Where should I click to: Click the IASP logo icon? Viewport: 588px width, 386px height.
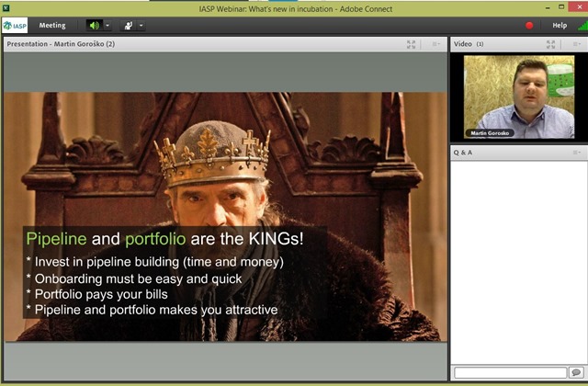pos(15,26)
